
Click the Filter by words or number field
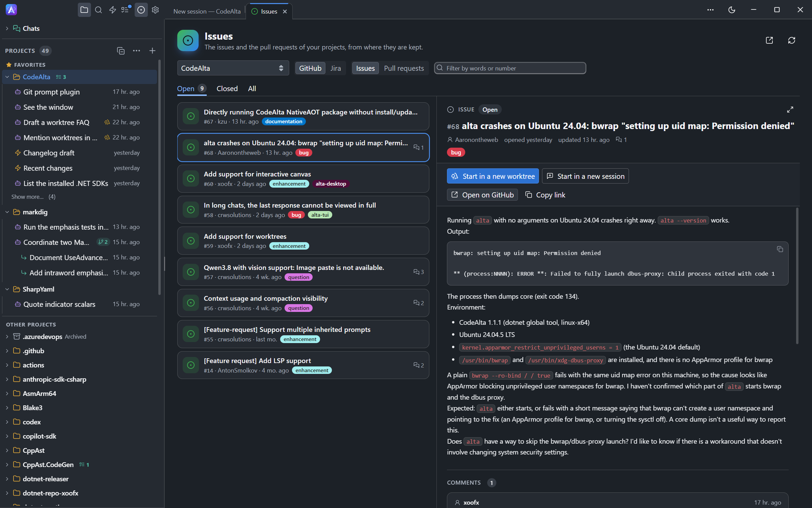click(510, 68)
